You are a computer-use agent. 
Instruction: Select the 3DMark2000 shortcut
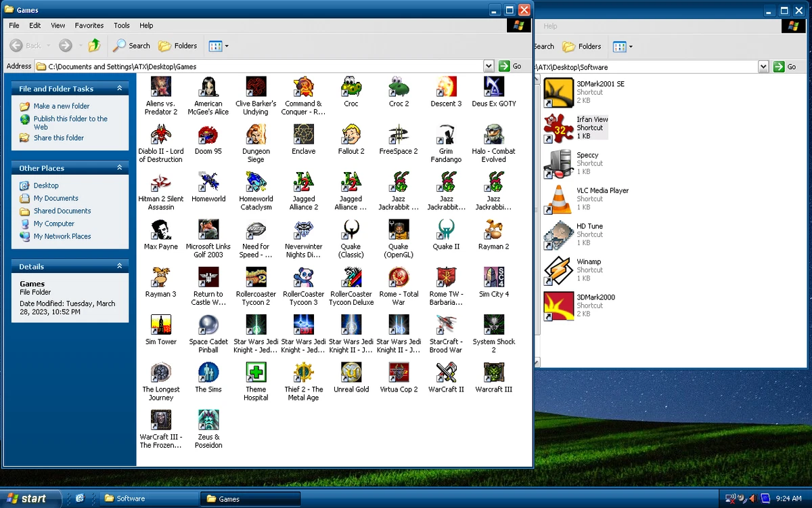coord(558,305)
